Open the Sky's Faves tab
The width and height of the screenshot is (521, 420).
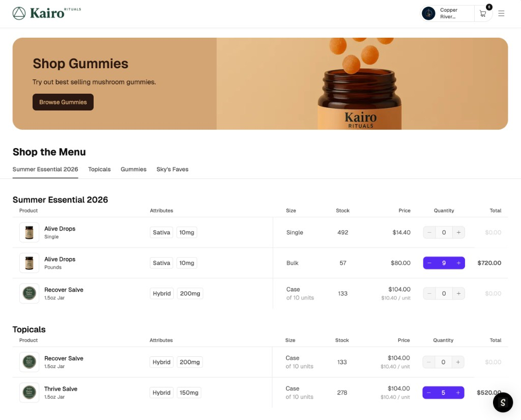coord(172,169)
